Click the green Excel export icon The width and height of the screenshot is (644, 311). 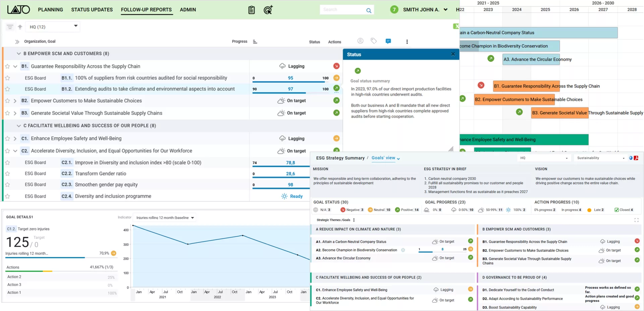[456, 26]
